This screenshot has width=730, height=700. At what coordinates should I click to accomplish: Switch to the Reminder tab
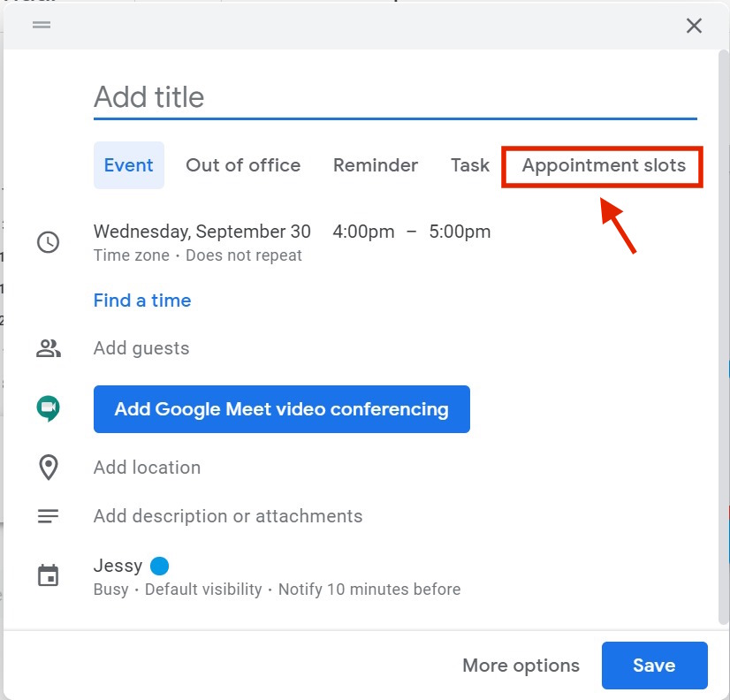[376, 165]
